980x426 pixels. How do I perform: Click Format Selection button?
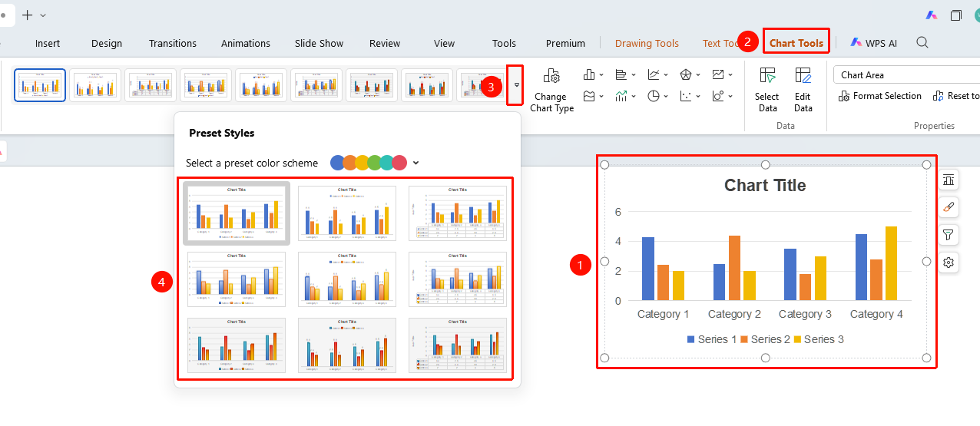[880, 96]
